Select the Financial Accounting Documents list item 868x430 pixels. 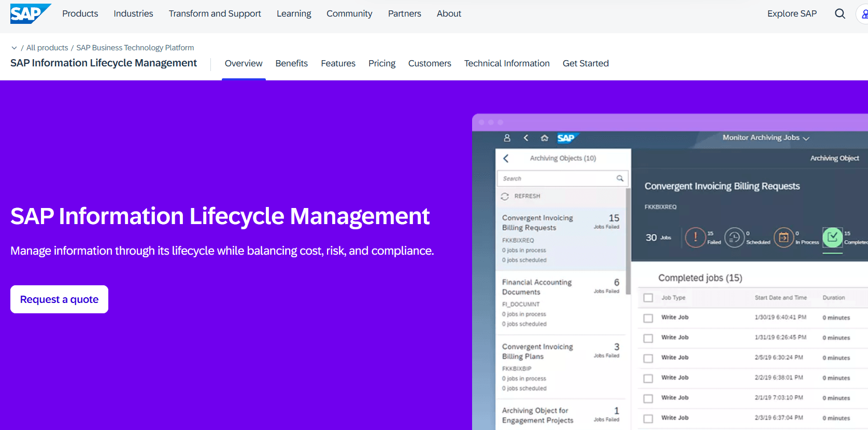561,303
